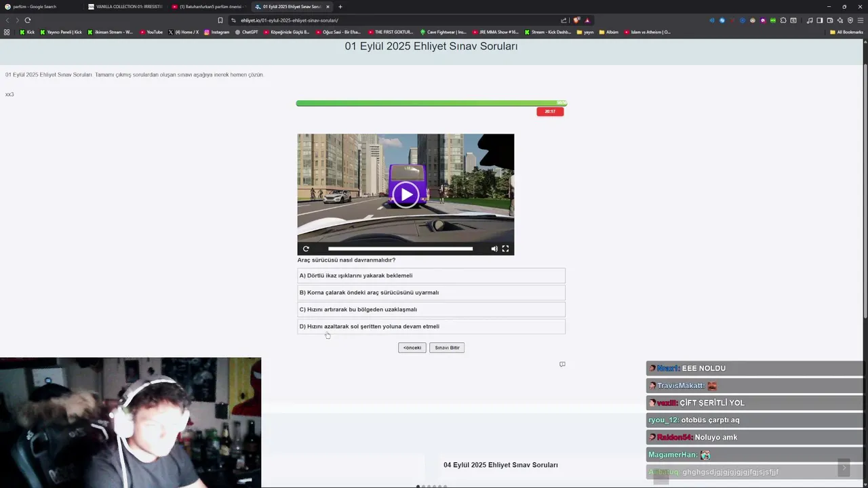The height and width of the screenshot is (488, 868).
Task: Mute the question video sound
Action: (x=494, y=249)
